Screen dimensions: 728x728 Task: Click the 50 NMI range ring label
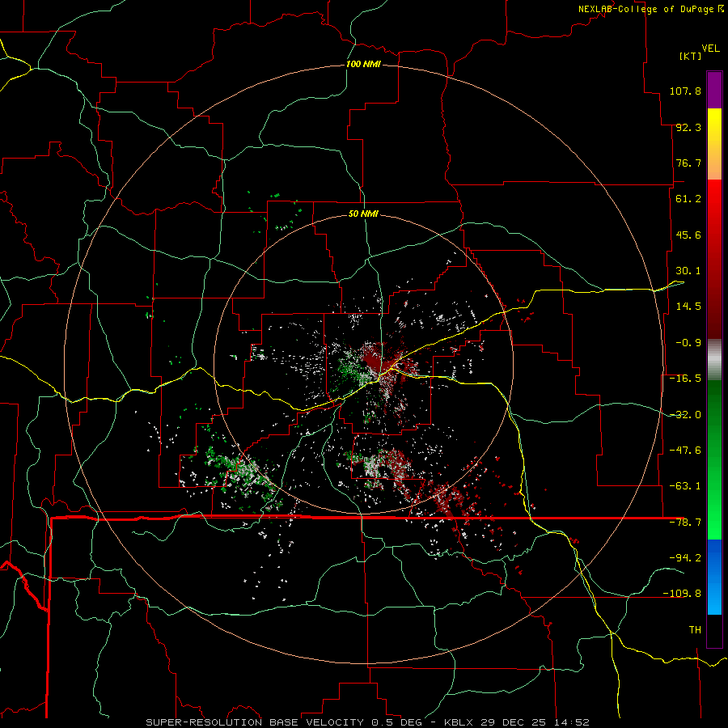click(363, 214)
